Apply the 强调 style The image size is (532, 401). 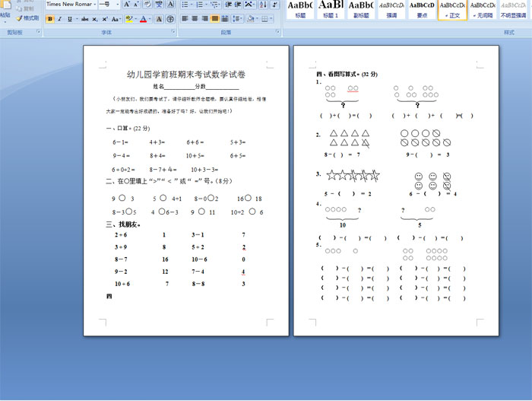[x=391, y=10]
